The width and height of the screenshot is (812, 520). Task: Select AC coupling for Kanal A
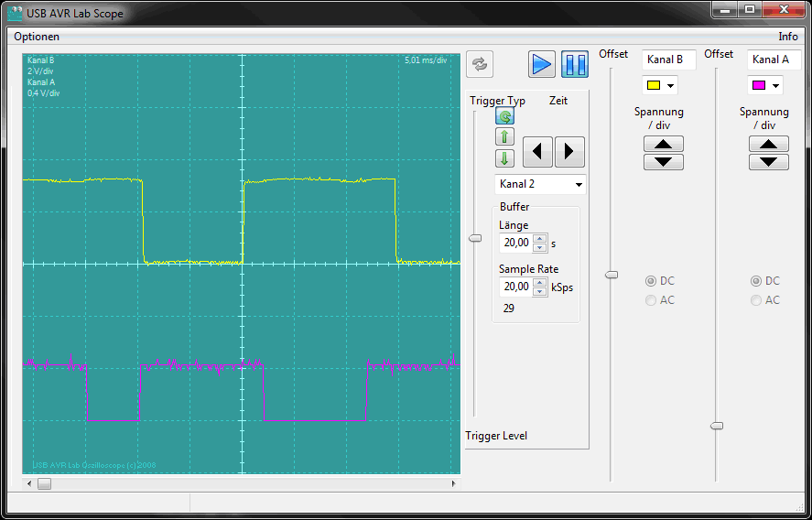click(765, 300)
